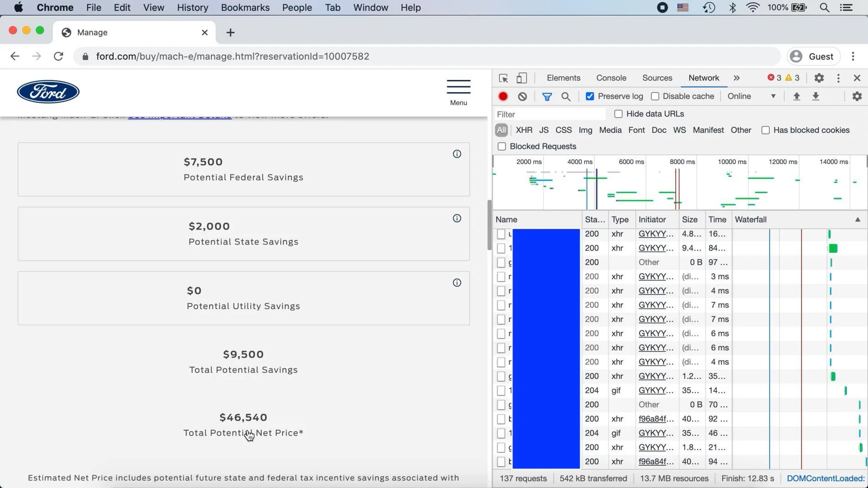Click the DevTools inspect element picker icon
This screenshot has height=488, width=868.
click(503, 78)
